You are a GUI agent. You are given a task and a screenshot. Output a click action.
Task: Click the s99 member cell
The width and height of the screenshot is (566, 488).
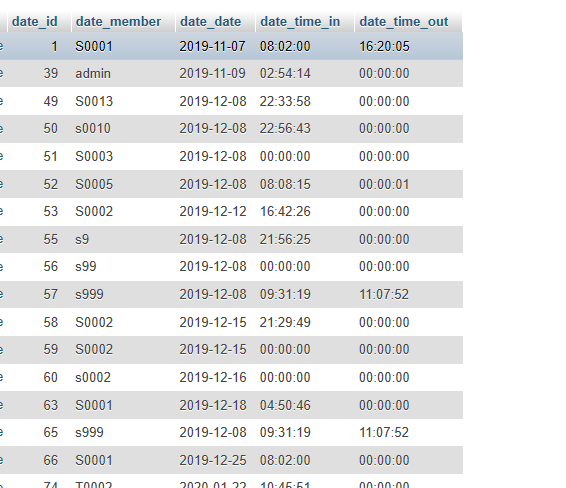pyautogui.click(x=86, y=266)
